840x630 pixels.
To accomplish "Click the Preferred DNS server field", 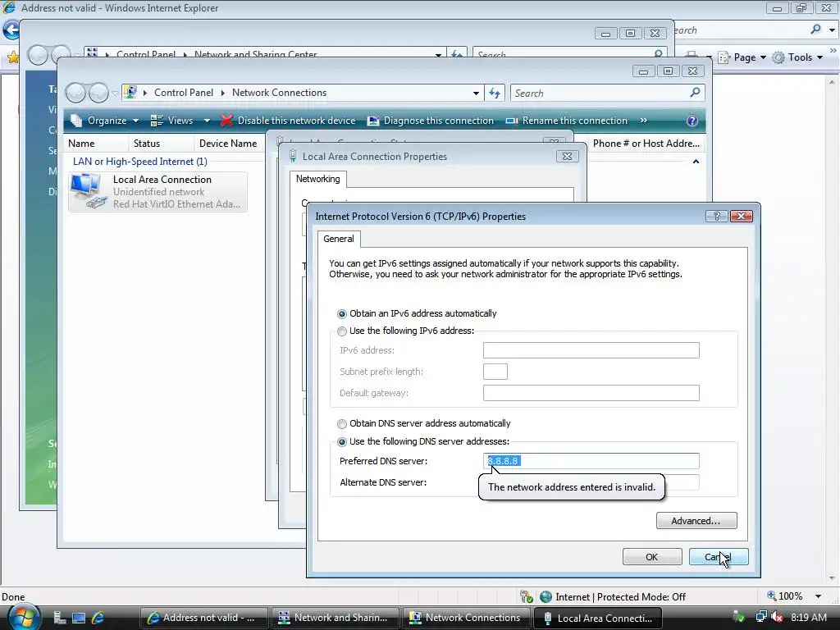I will click(591, 461).
